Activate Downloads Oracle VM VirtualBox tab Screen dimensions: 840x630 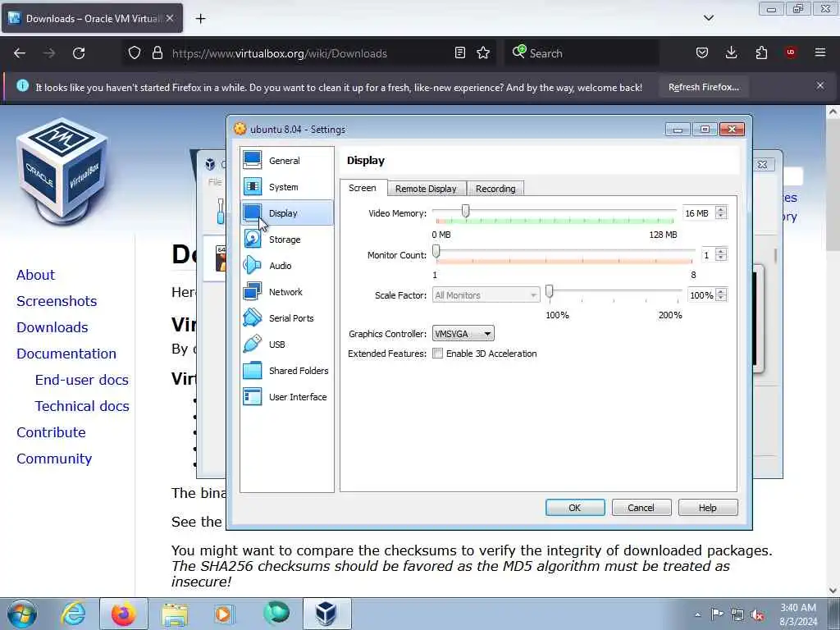click(x=93, y=19)
